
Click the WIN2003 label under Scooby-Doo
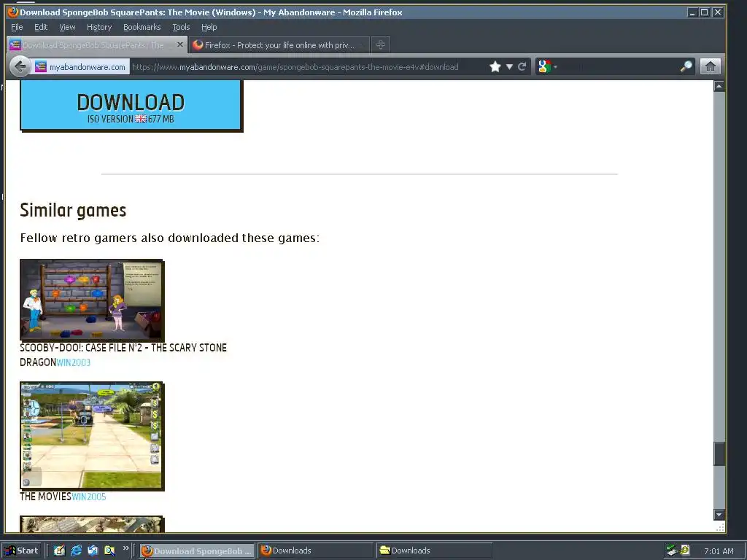point(74,362)
